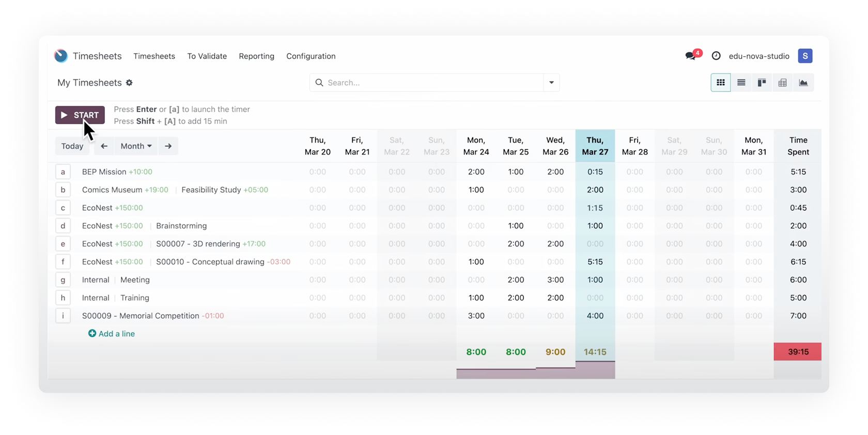Expand the Month range dropdown
This screenshot has height=435, width=868.
[x=136, y=146]
